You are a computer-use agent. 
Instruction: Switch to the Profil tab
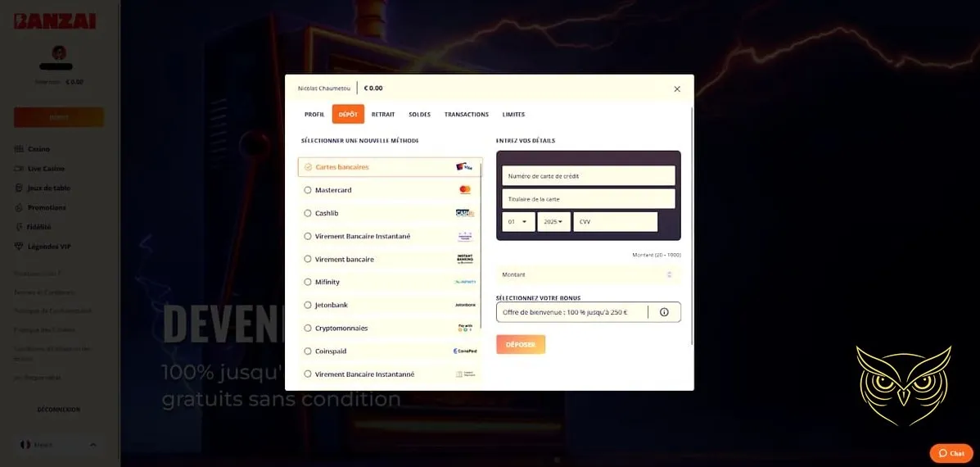(314, 115)
